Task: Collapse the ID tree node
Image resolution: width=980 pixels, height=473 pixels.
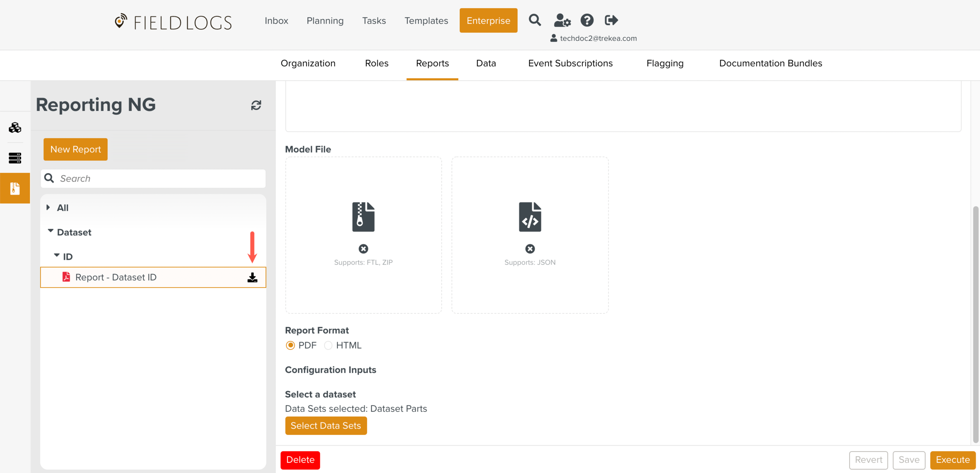Action: coord(57,256)
